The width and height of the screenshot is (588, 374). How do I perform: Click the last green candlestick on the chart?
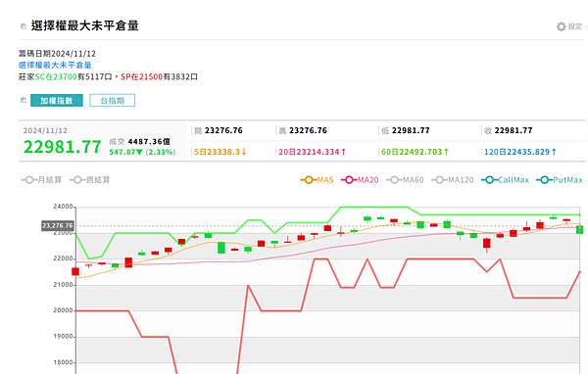click(579, 229)
